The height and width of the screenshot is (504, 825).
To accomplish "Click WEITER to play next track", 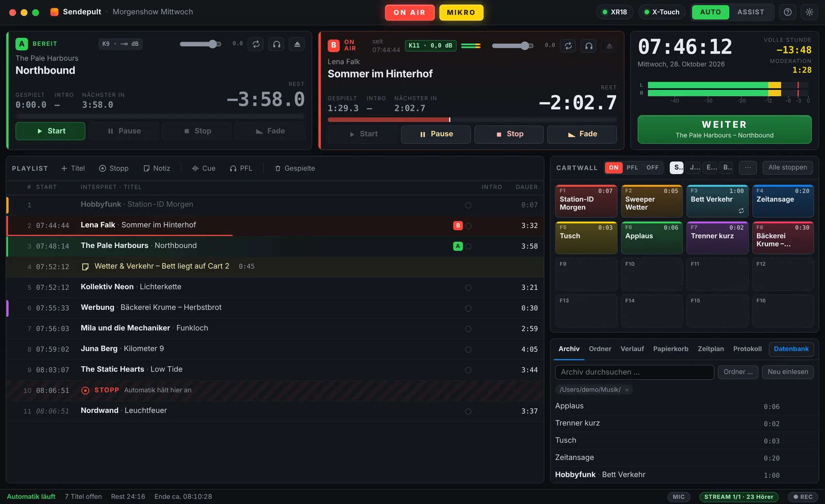I will click(724, 129).
